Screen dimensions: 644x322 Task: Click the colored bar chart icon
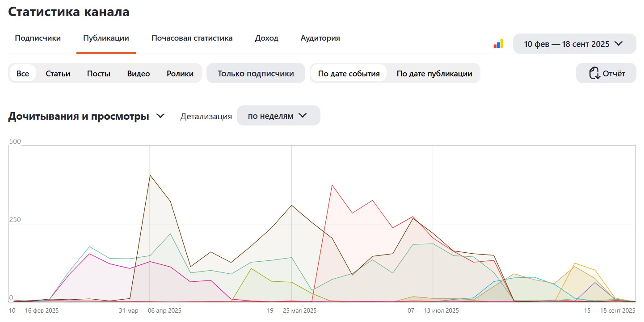pyautogui.click(x=498, y=44)
